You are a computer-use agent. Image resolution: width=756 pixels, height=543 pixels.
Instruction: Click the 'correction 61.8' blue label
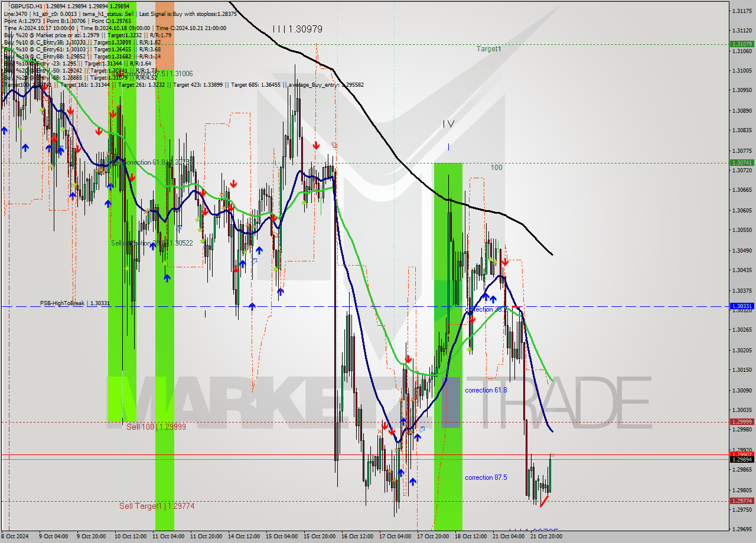point(485,390)
